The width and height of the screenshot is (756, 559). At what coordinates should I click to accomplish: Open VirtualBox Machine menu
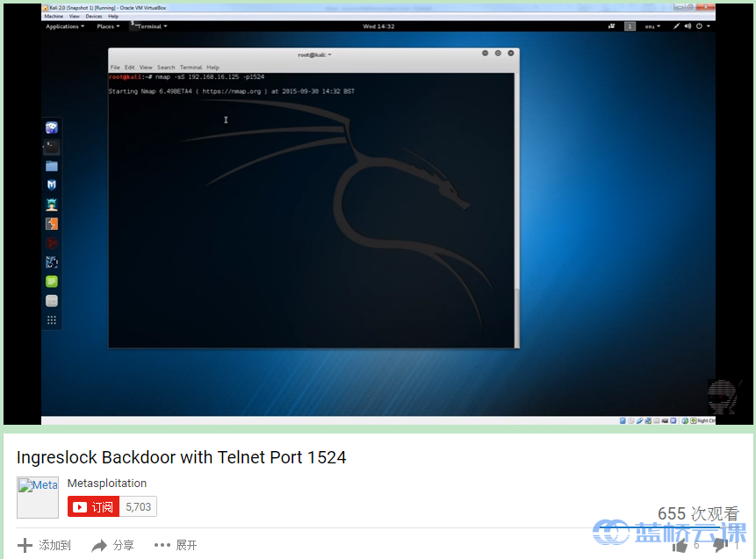[54, 17]
